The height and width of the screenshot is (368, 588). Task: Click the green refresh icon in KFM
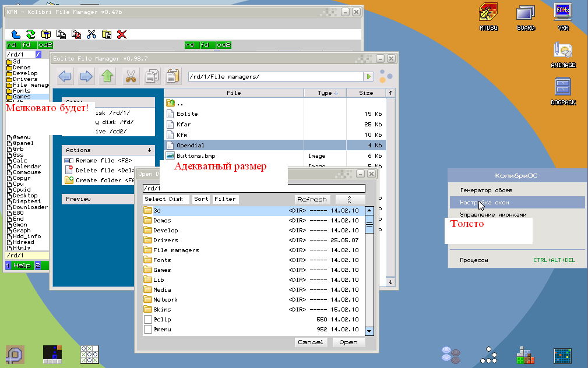point(31,34)
